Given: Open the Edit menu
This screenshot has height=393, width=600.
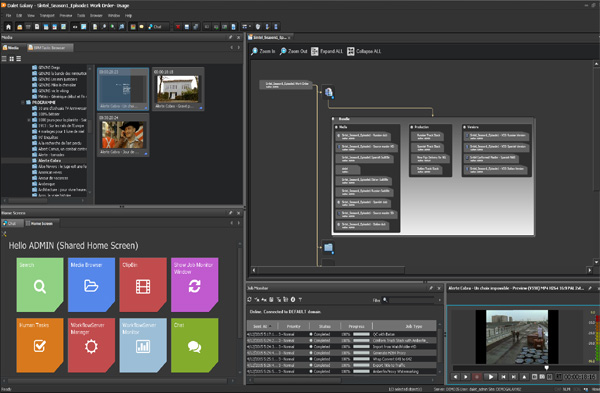Looking at the screenshot, I should [x=19, y=16].
